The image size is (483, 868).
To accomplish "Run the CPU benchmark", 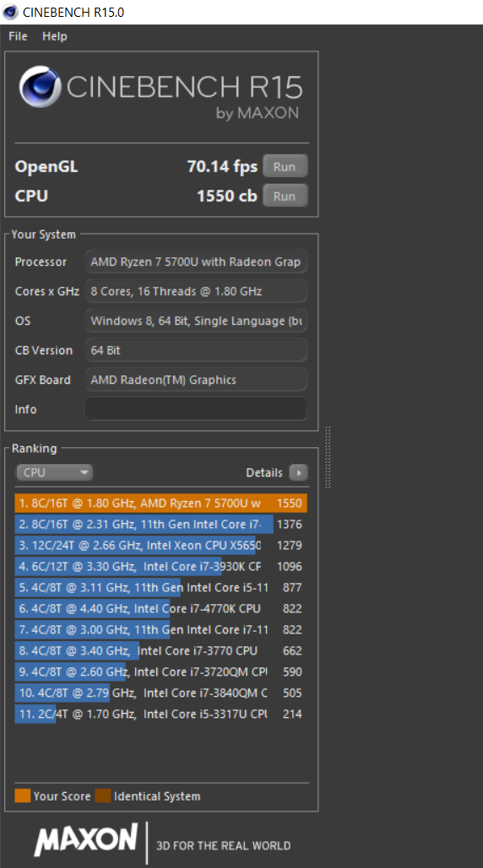I will (285, 196).
